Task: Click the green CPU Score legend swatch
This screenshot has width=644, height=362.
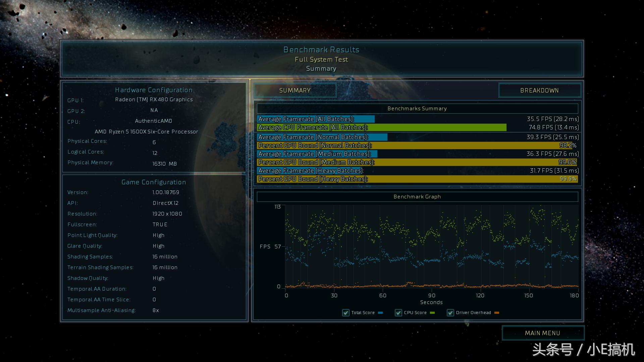Action: [x=432, y=313]
